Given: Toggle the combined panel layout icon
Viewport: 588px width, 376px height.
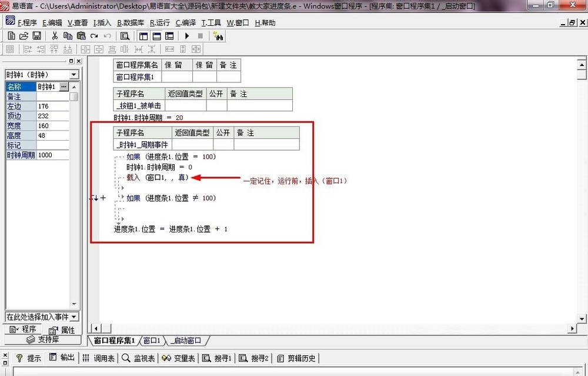Looking at the screenshot, I should 169,36.
